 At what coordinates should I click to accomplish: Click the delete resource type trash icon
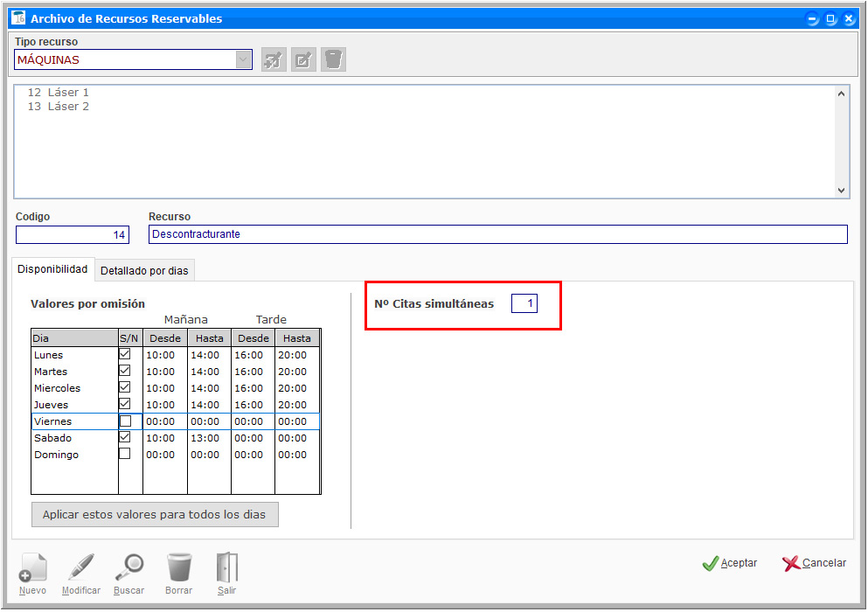333,59
